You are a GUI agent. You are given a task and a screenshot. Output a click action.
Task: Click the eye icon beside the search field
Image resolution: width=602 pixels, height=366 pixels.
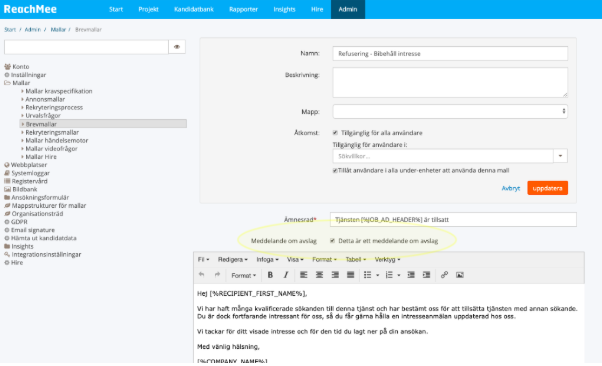[x=177, y=47]
